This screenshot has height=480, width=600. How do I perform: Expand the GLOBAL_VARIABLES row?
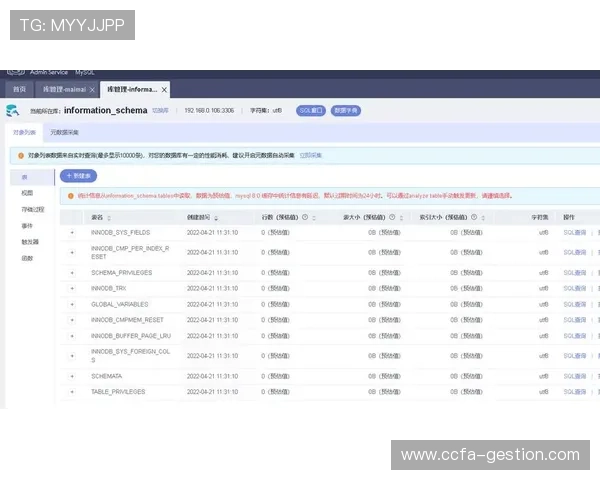tap(72, 305)
